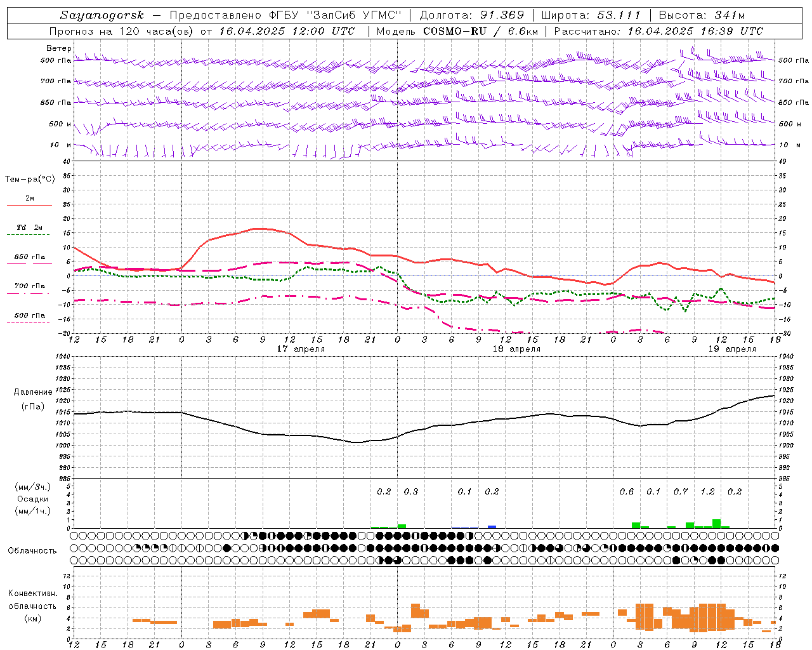Click the 17 апреля date label

(301, 349)
